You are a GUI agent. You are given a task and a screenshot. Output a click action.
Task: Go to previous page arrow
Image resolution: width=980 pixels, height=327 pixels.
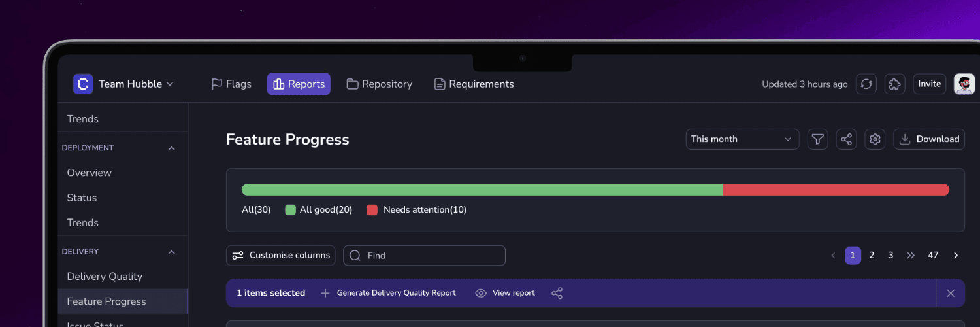(833, 255)
